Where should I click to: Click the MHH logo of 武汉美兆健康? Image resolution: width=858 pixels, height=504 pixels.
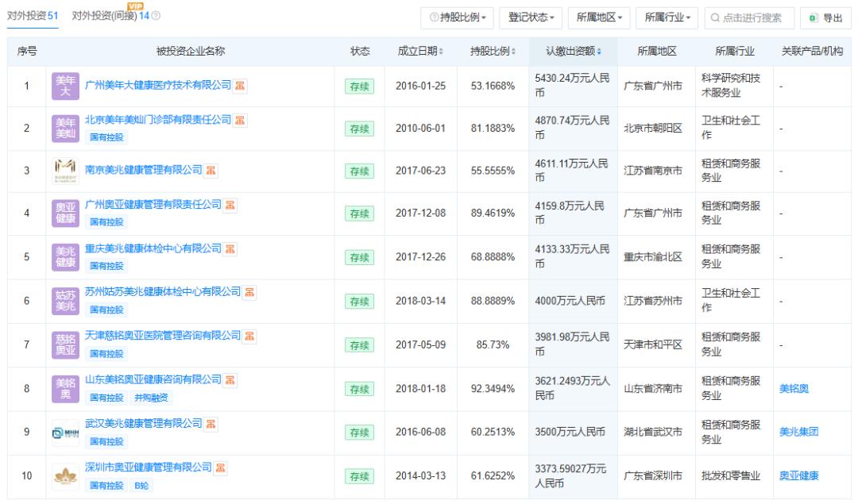pyautogui.click(x=66, y=433)
